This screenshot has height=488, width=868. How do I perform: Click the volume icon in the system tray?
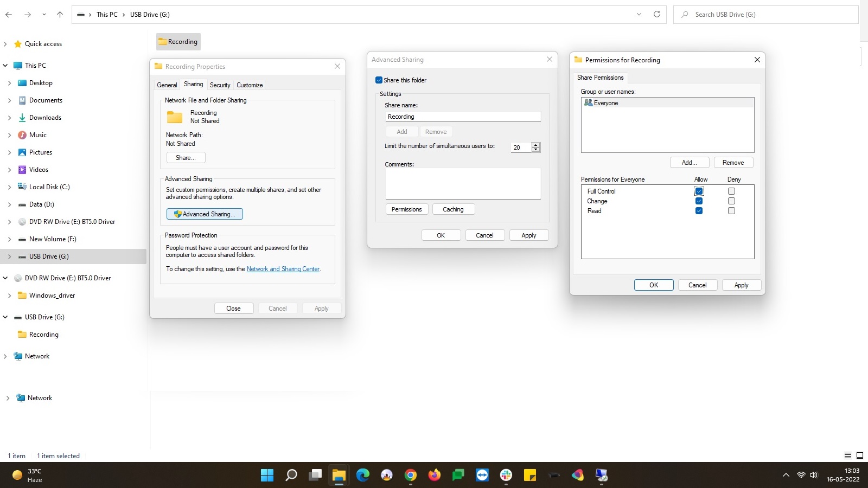point(813,475)
